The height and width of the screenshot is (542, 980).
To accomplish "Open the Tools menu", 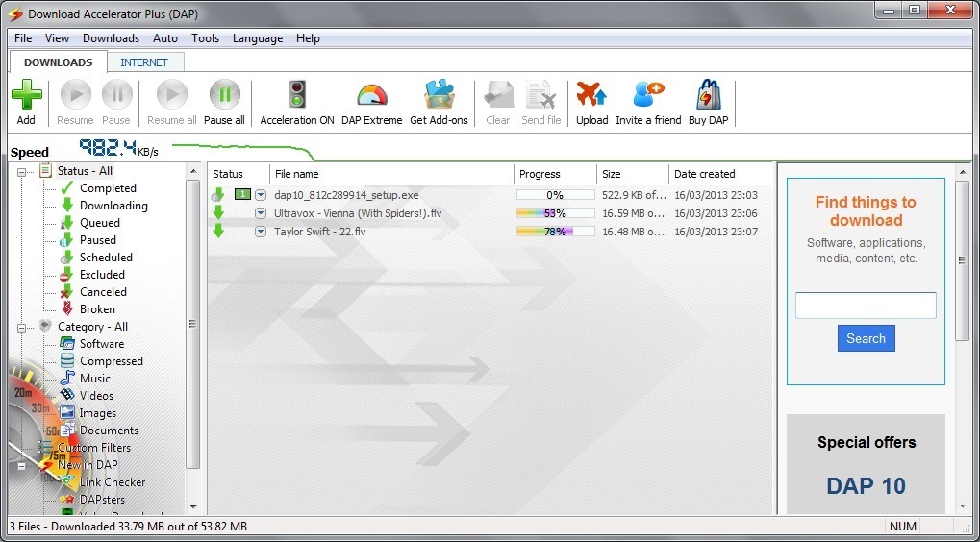I will point(205,38).
